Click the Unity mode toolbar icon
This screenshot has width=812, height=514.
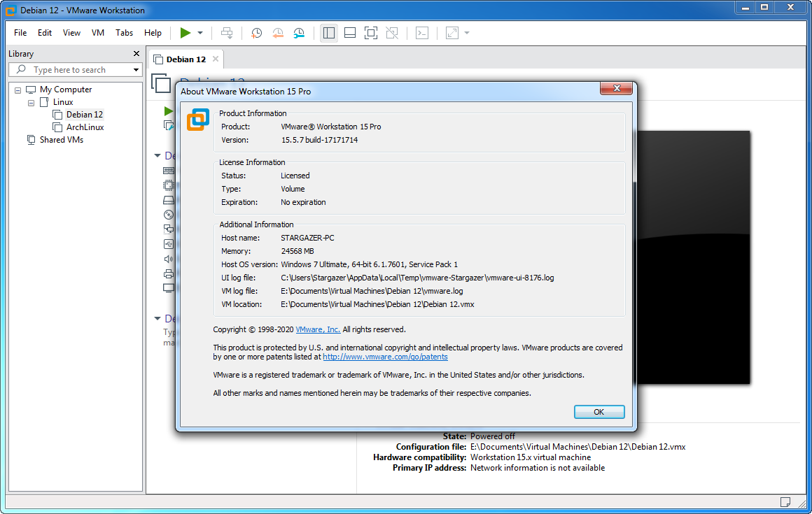[x=392, y=33]
